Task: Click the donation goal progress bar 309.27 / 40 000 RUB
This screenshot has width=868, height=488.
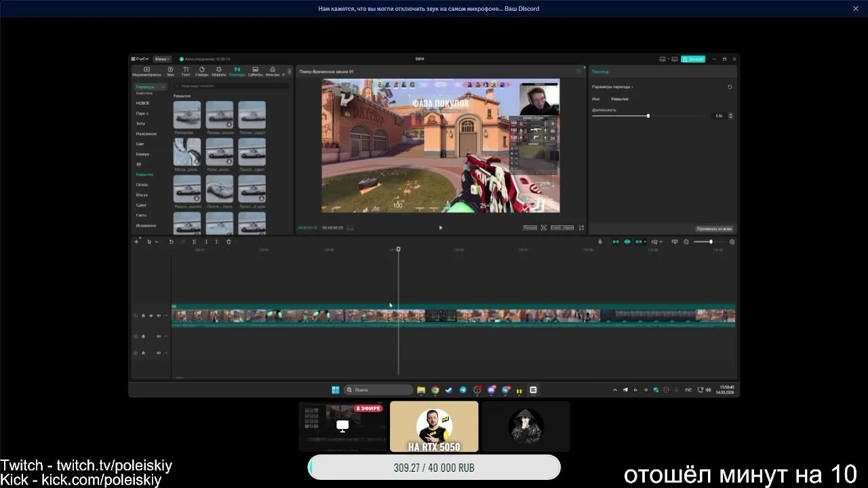Action: (x=434, y=468)
